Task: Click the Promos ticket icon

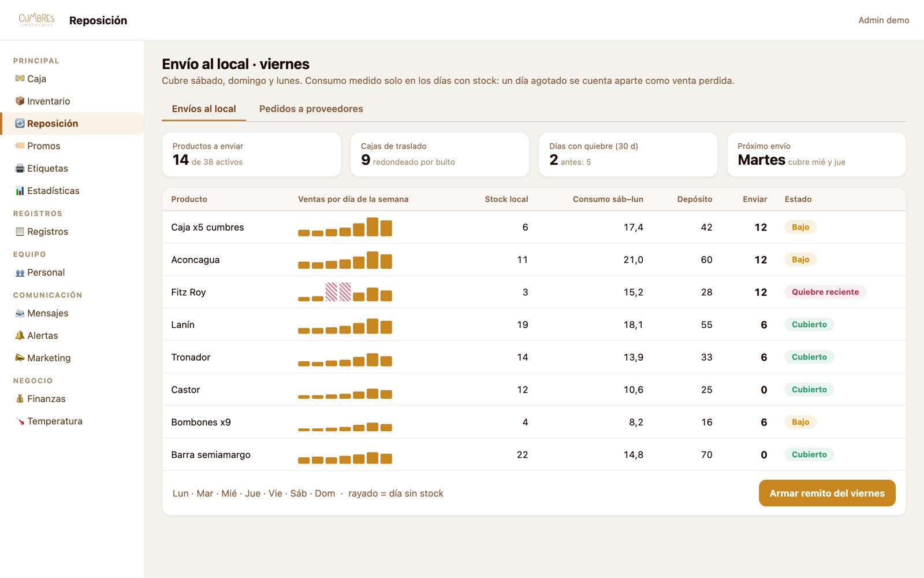Action: [20, 146]
